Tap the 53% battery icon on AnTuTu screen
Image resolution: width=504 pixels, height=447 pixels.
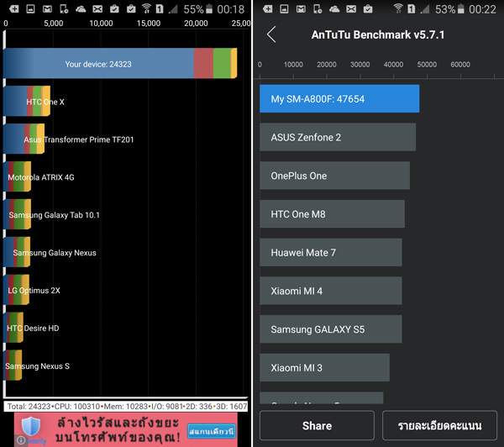(x=460, y=8)
